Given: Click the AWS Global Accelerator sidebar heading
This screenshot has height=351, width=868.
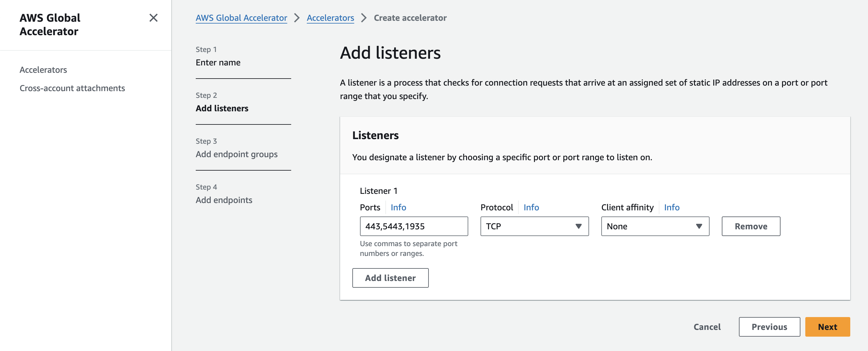Looking at the screenshot, I should (50, 24).
